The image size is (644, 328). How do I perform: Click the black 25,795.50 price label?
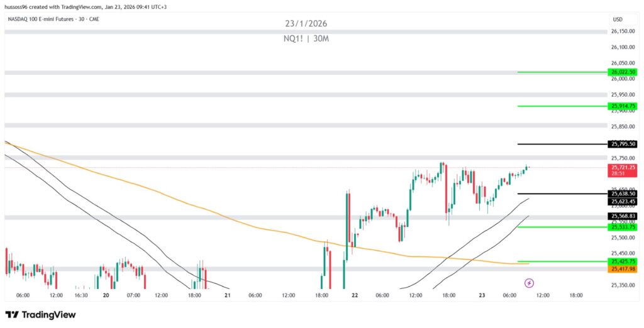623,144
